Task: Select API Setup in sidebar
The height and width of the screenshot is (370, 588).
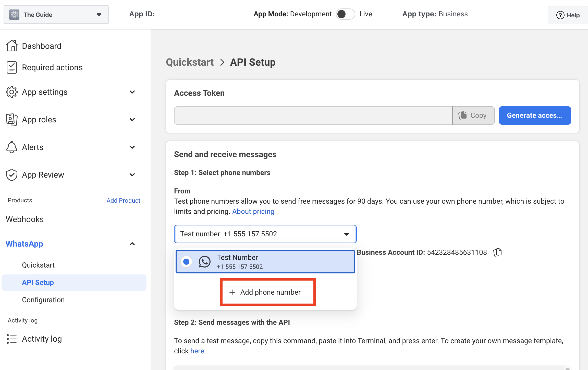Action: tap(74, 283)
